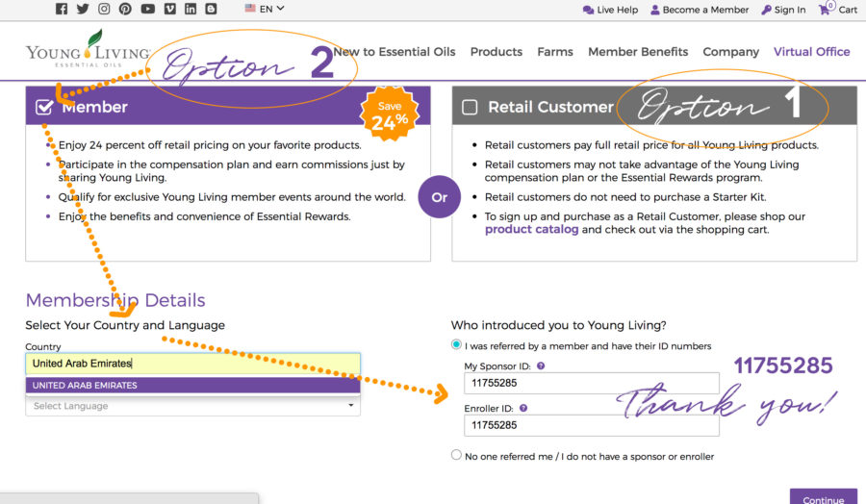Open the Instagram social icon
The height and width of the screenshot is (504, 866).
pyautogui.click(x=104, y=9)
